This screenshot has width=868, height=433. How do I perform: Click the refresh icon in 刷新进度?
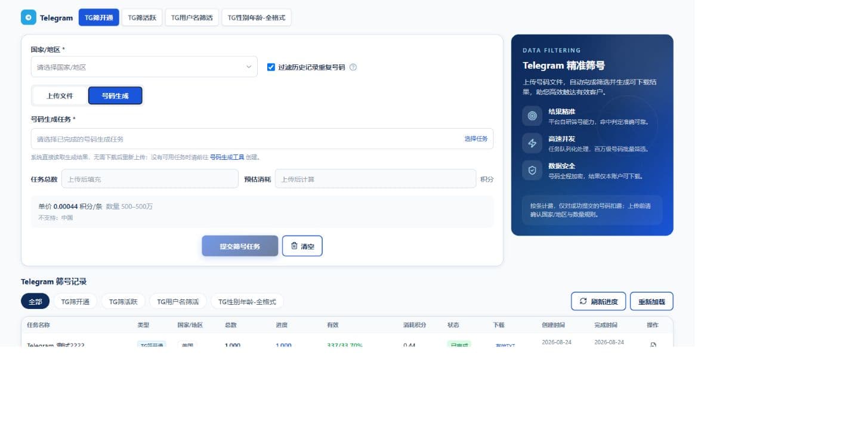pos(583,301)
